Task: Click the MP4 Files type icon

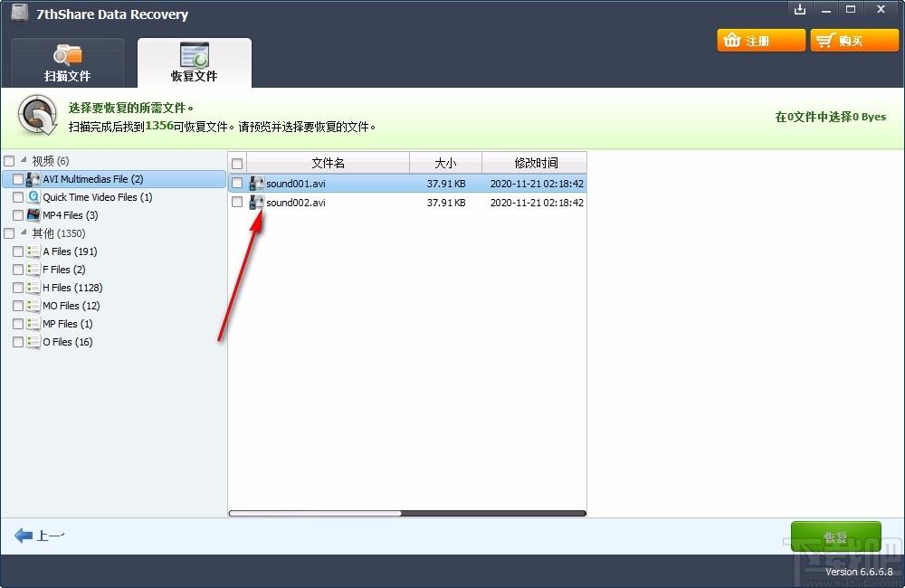Action: coord(33,215)
